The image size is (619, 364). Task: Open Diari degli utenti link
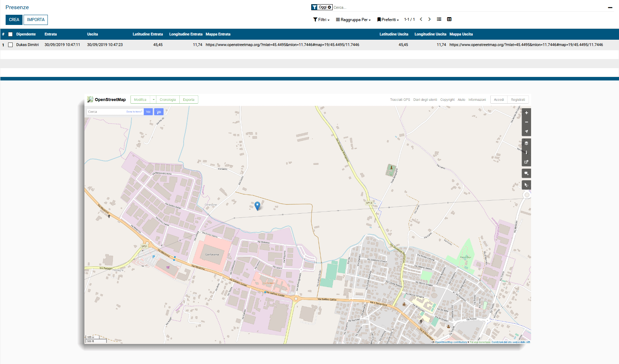[x=425, y=100]
